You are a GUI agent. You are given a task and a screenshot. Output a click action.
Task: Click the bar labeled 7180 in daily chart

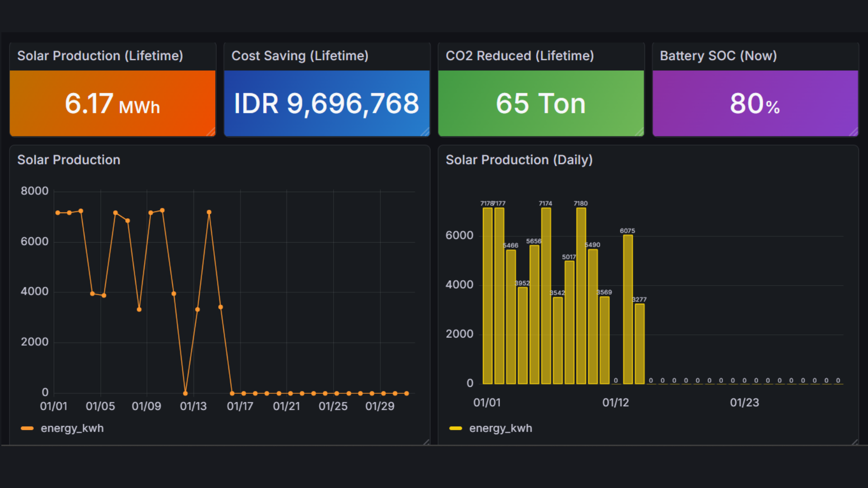(x=581, y=296)
